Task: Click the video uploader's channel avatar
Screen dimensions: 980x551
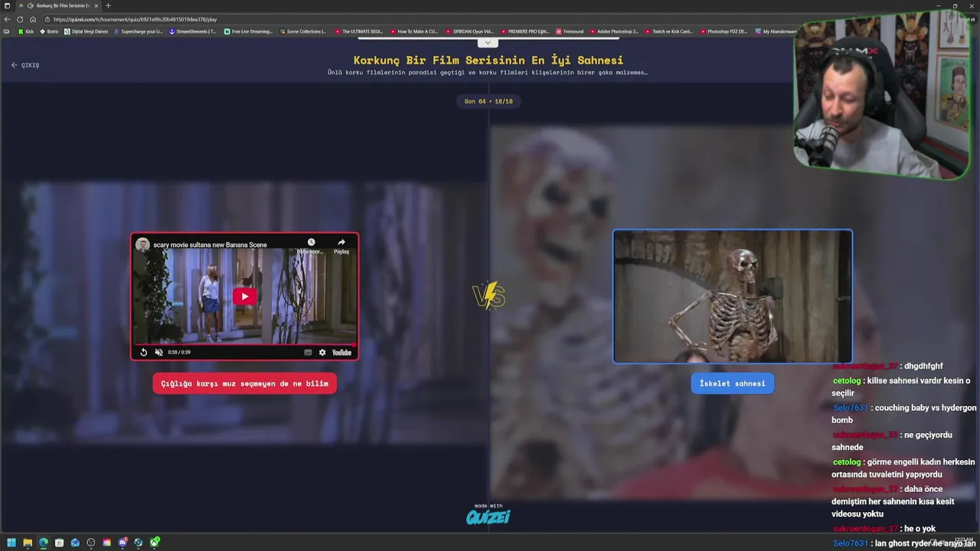Action: (142, 245)
